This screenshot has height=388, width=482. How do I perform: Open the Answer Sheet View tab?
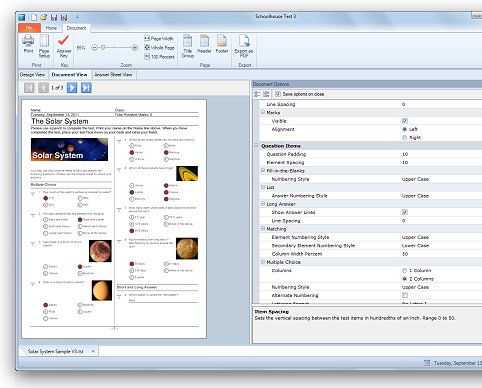113,75
